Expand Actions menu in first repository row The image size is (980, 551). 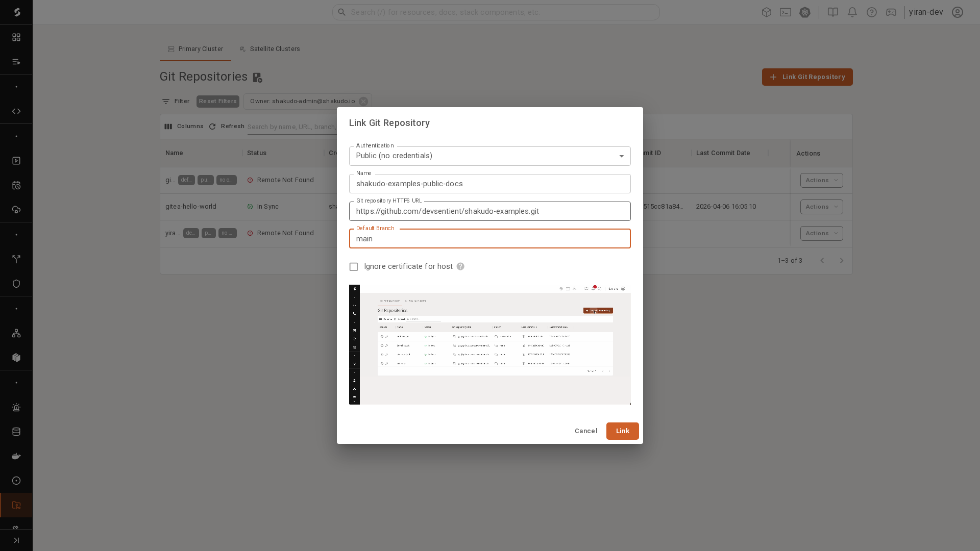coord(821,180)
